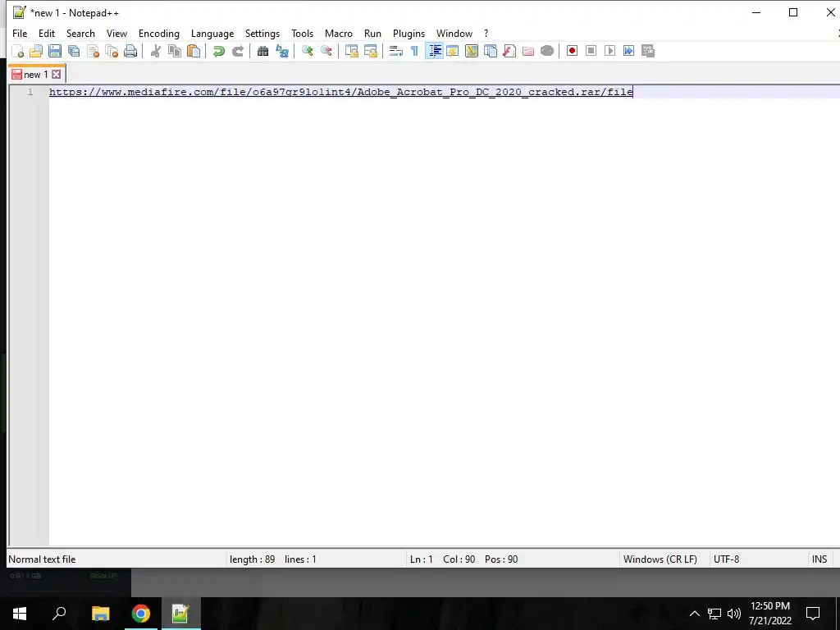840x630 pixels.
Task: Open the Document List panel icon
Action: coord(491,51)
